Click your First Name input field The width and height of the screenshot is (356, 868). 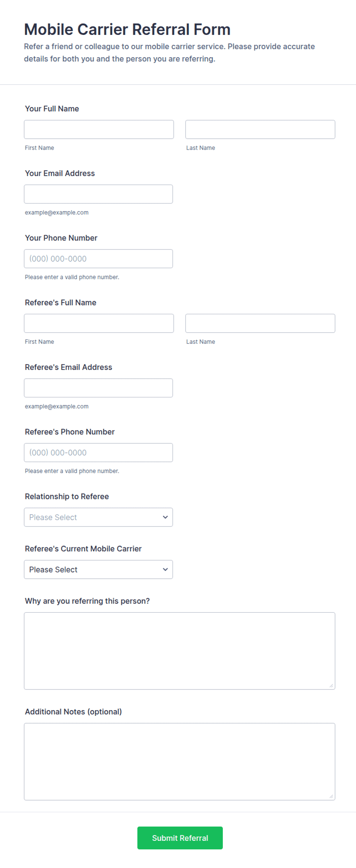99,130
